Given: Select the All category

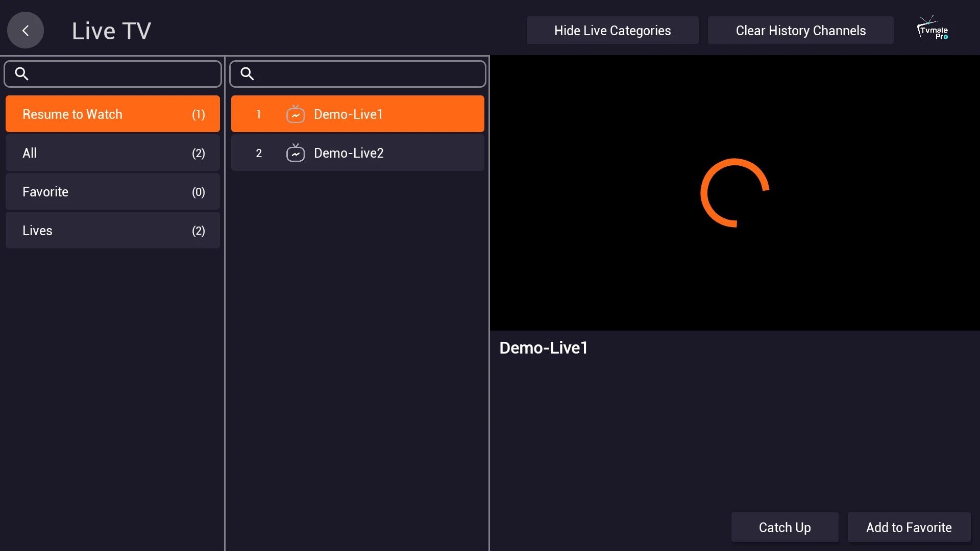Looking at the screenshot, I should coord(113,153).
